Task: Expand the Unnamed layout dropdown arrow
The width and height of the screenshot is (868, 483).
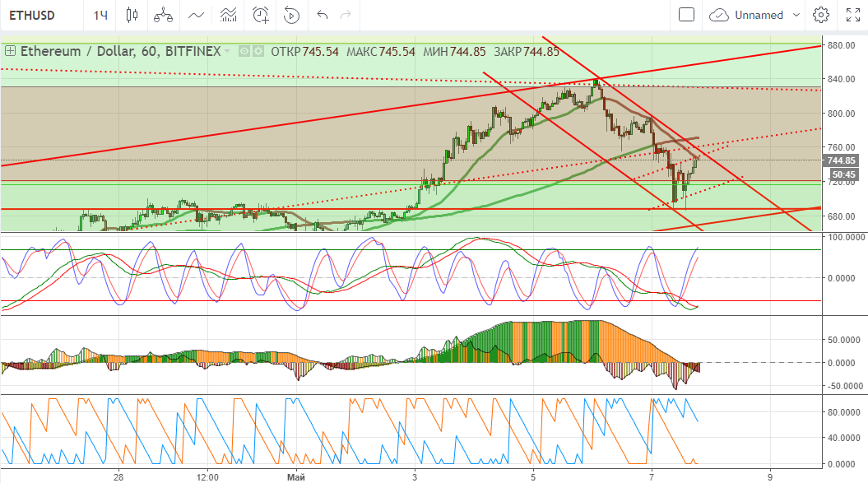Action: [796, 15]
